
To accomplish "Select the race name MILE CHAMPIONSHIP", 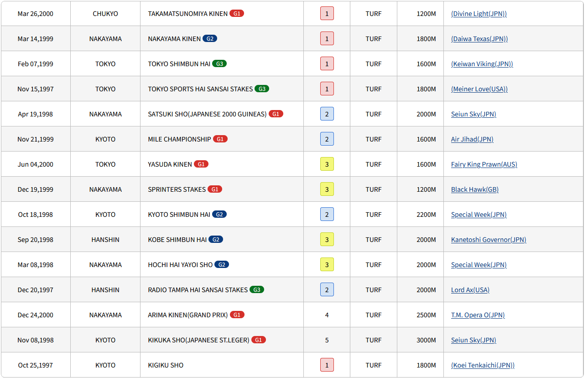I will click(180, 139).
